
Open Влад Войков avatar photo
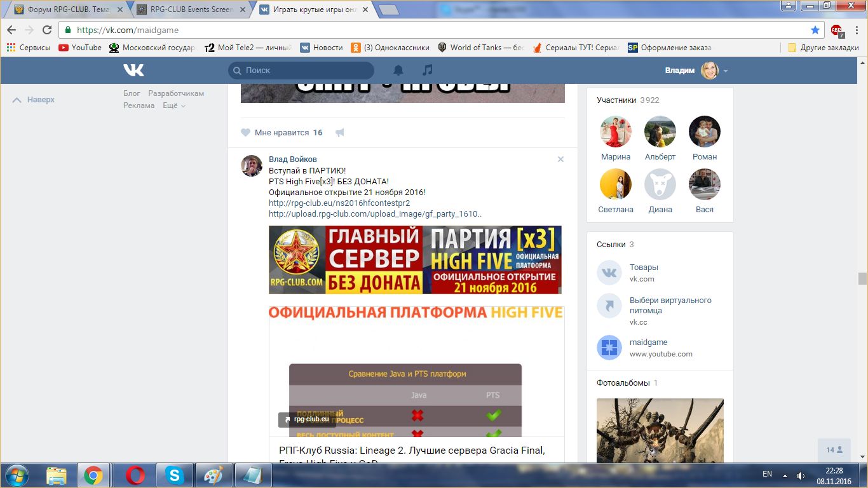pyautogui.click(x=252, y=166)
